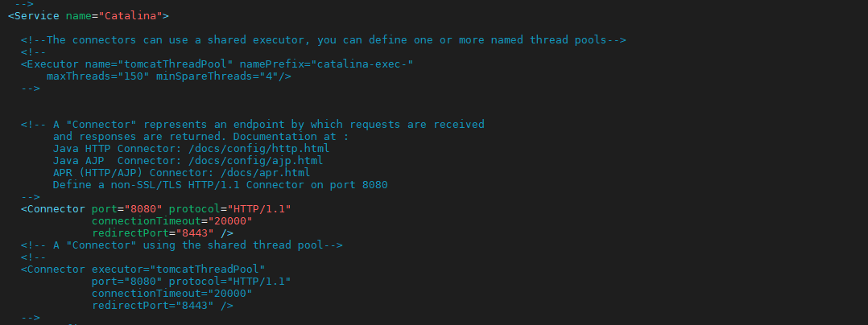Screen dimensions: 868x325
Task: Click the red "8443" redirectPort value
Action: pos(192,233)
